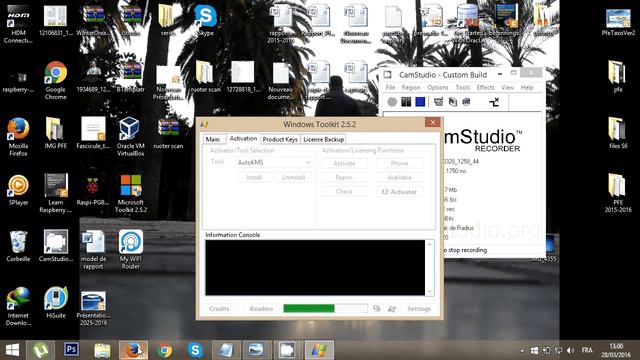Click inside the black Information Console
The image size is (640, 360).
[315, 268]
